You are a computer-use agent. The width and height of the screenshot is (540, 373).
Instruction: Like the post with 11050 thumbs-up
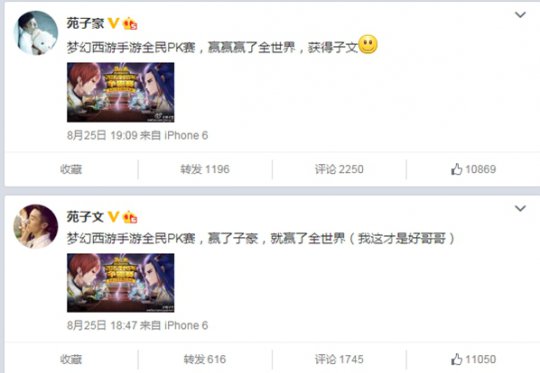point(474,359)
